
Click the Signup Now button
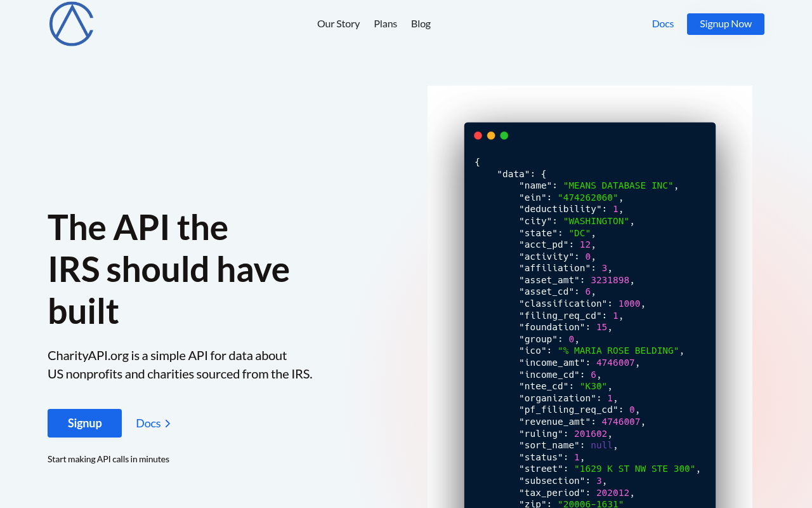click(x=726, y=24)
